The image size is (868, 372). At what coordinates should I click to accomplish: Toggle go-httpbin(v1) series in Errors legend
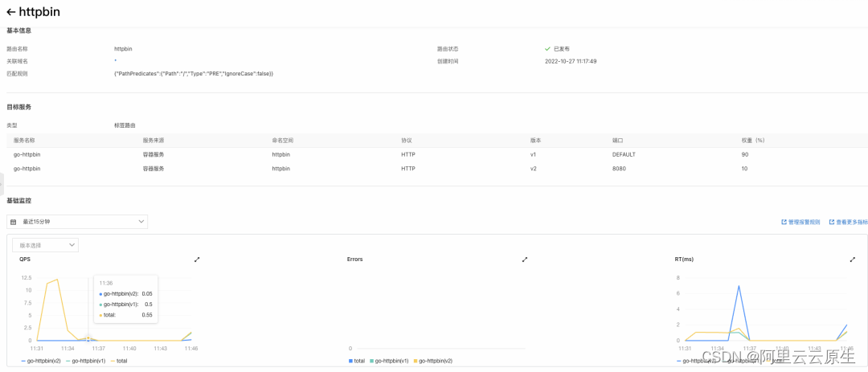[x=387, y=361]
